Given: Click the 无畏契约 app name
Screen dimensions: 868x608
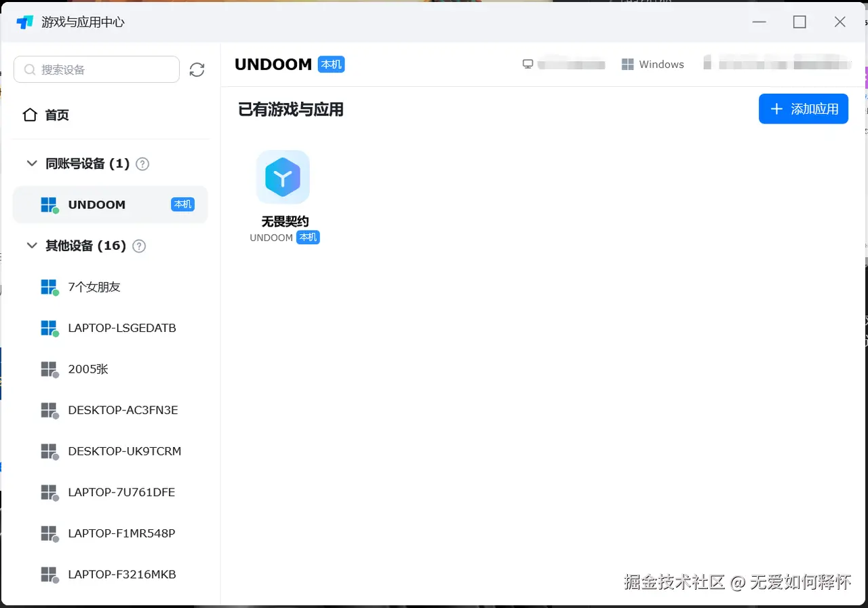Looking at the screenshot, I should coord(285,221).
